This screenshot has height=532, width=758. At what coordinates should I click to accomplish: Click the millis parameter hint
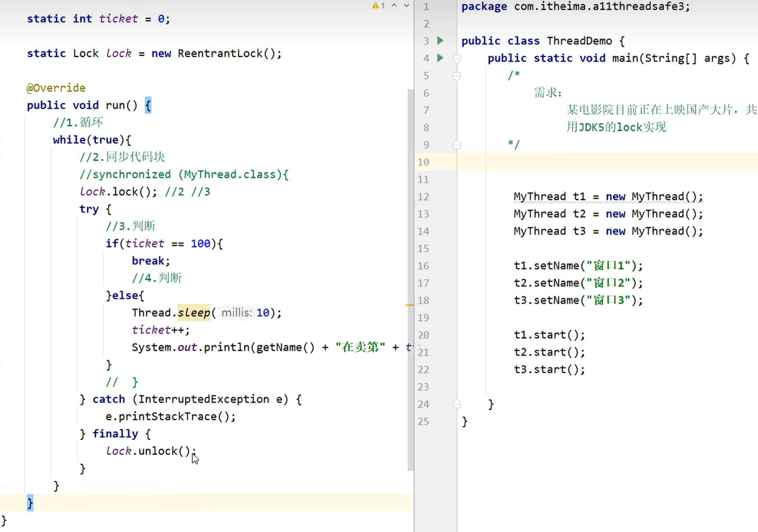tap(236, 313)
